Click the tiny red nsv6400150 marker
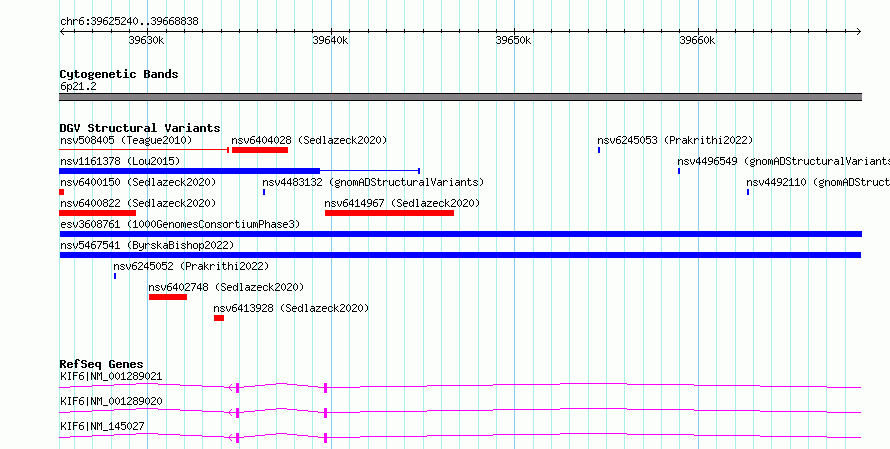This screenshot has height=449, width=890. (x=62, y=192)
